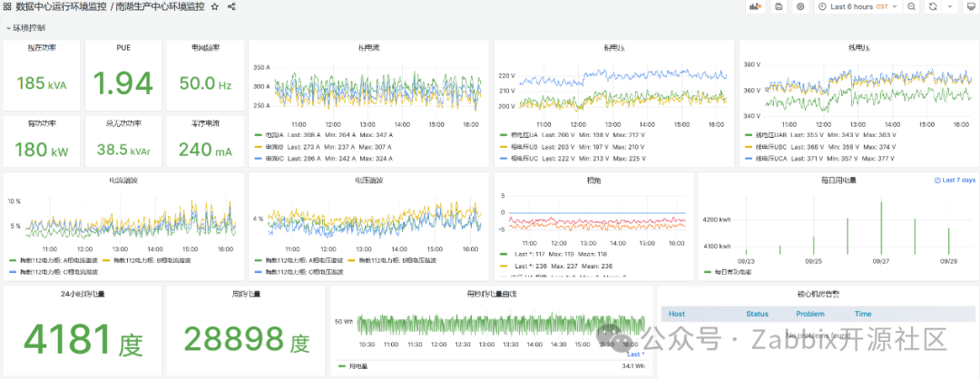The image size is (980, 379).
Task: Click the green swatch of 用电量 legend
Action: (342, 366)
